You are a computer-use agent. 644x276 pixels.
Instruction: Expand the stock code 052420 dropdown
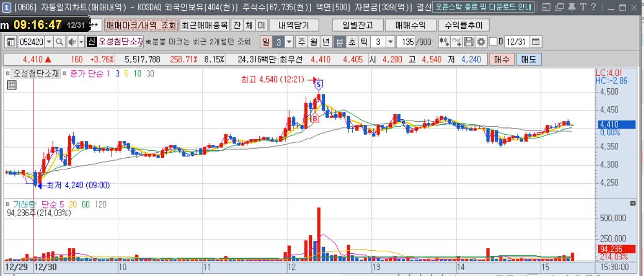point(49,42)
